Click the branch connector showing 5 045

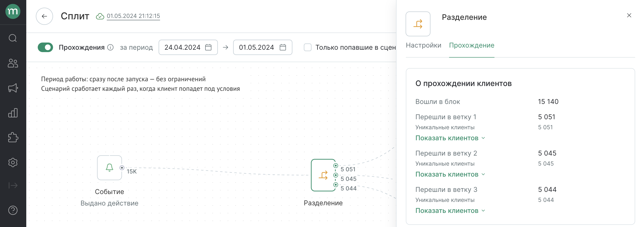point(336,175)
